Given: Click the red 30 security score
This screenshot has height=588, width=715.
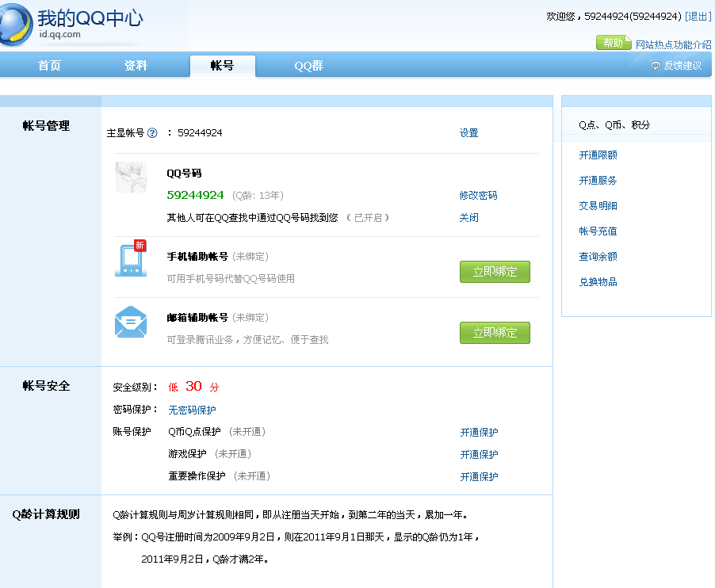Looking at the screenshot, I should coord(193,386).
